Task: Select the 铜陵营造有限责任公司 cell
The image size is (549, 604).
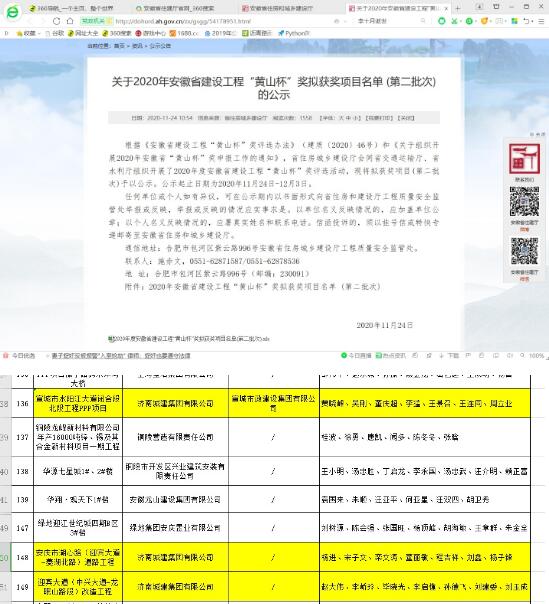Action: point(175,437)
